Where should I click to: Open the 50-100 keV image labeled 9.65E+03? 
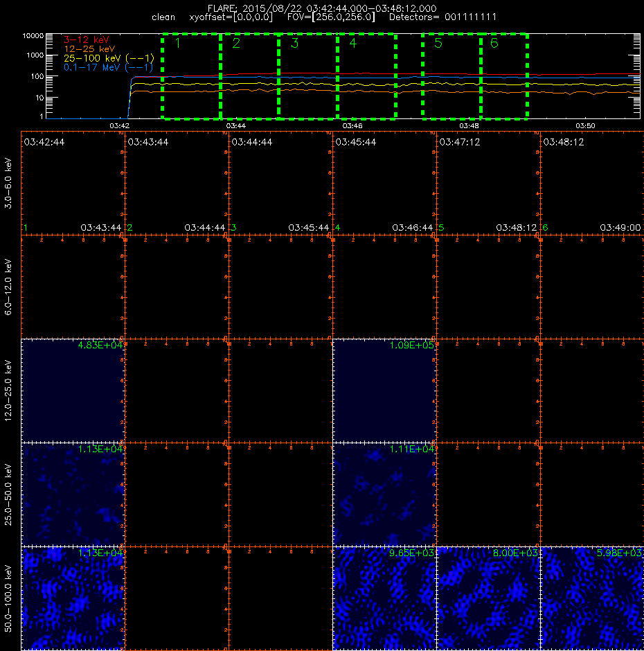[384, 598]
